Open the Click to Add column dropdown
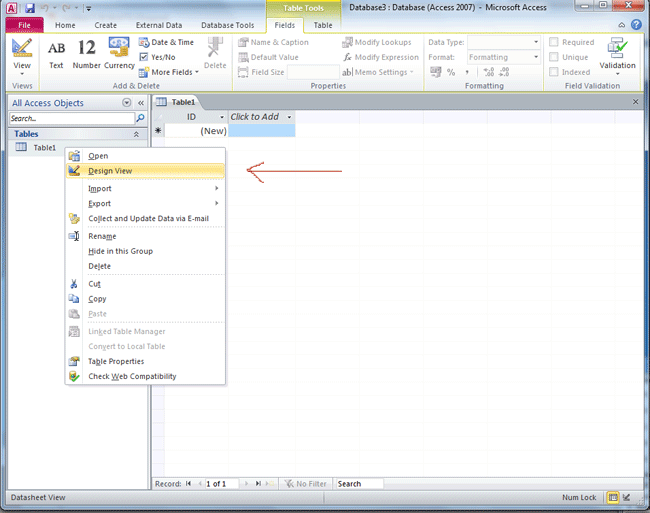Screen dimensions: 650x513 [x=289, y=117]
